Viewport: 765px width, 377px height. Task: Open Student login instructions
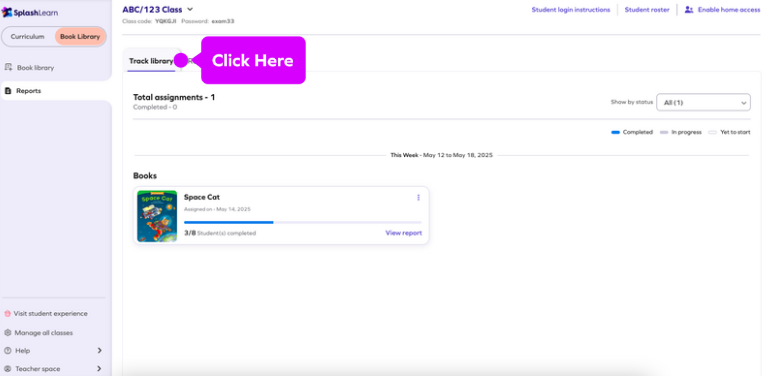coord(571,10)
